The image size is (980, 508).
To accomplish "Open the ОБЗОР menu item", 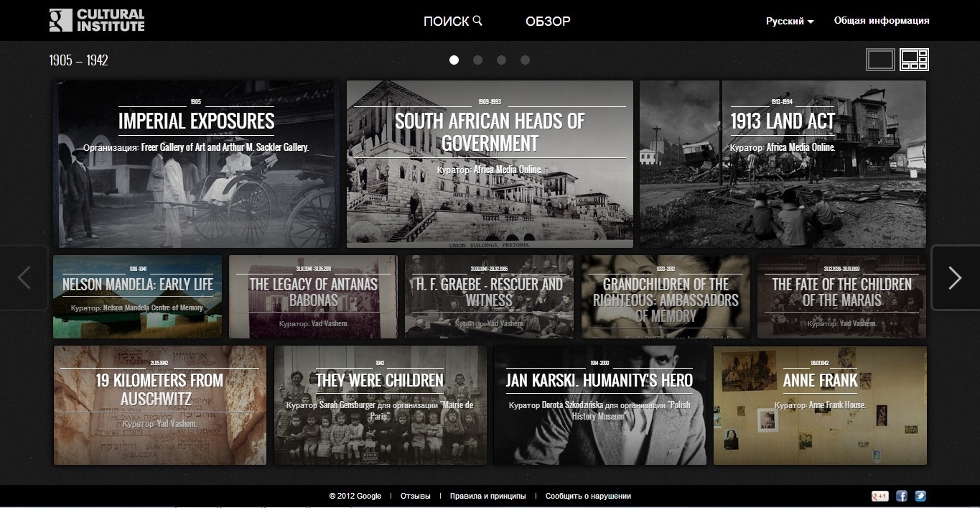I will (548, 22).
